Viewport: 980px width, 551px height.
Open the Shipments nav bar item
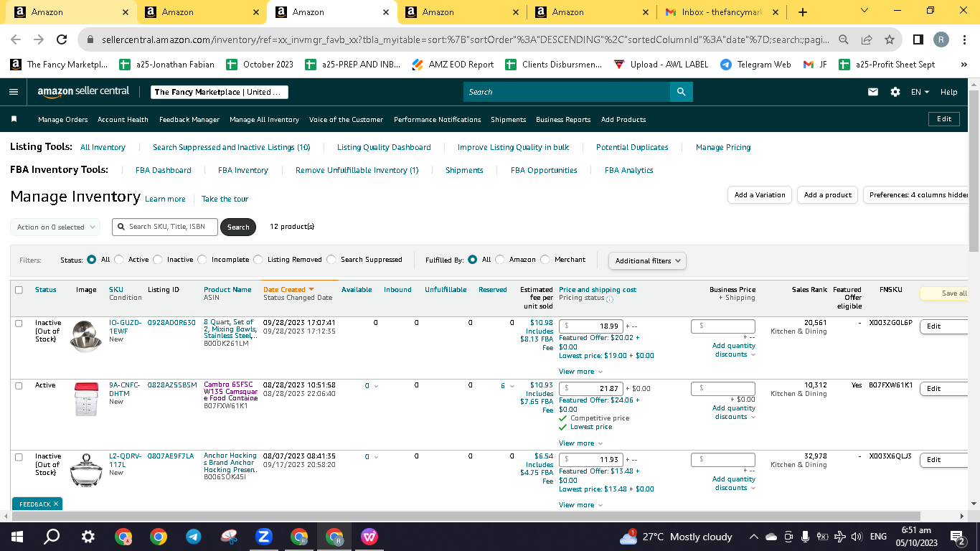click(x=508, y=119)
